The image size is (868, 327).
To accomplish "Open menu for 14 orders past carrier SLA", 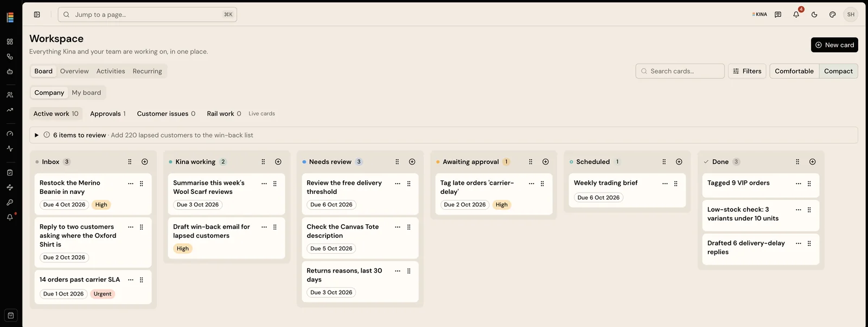I will [131, 280].
